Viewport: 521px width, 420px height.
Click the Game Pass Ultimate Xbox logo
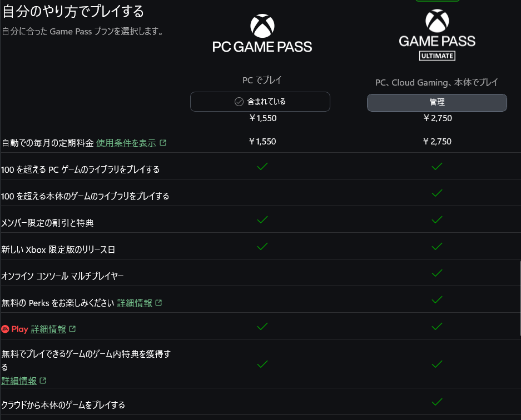pyautogui.click(x=437, y=22)
